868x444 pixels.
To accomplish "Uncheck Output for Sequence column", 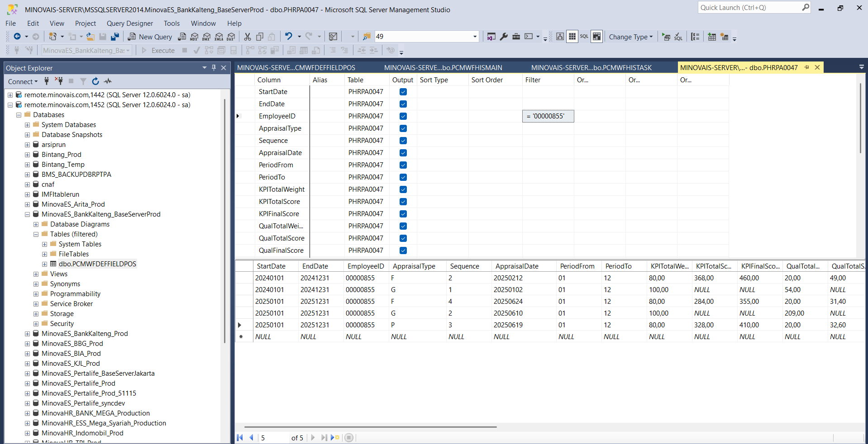I will click(x=403, y=141).
